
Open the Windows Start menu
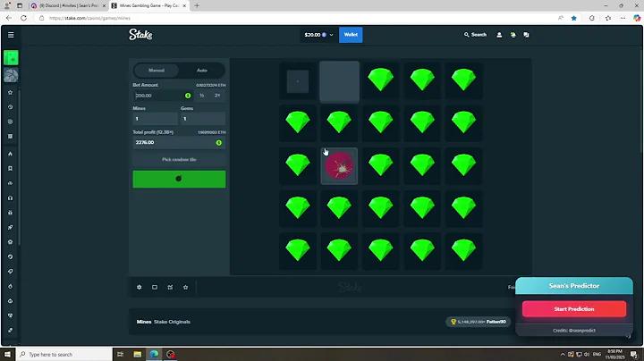[x=7, y=355]
